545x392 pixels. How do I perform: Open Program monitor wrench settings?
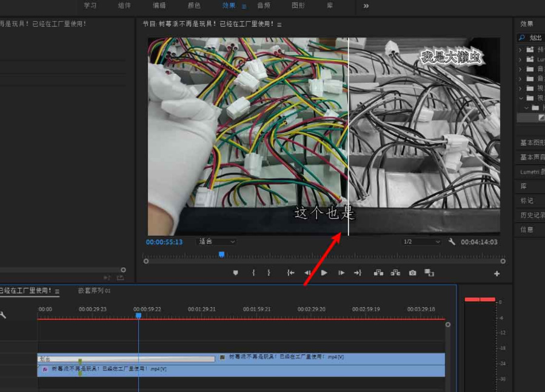452,242
